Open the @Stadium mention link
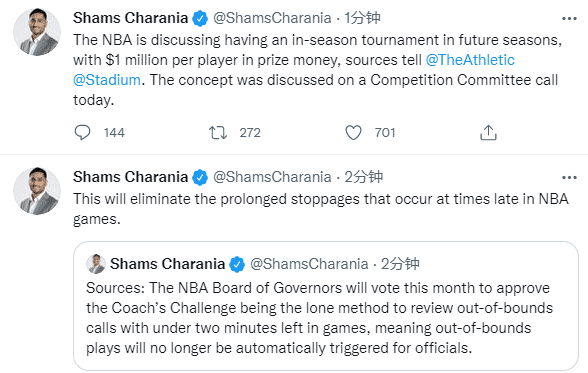Viewport: 588px width, 373px height. coord(107,80)
